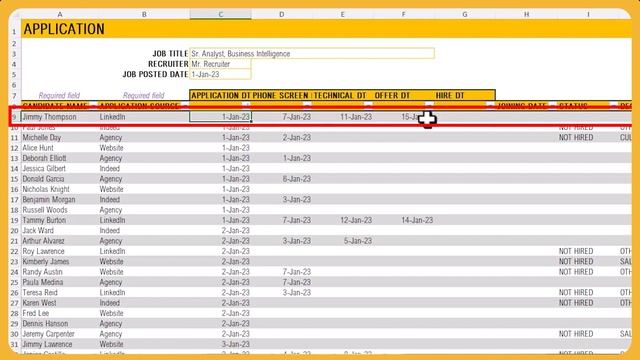Select column E header
The height and width of the screenshot is (360, 640).
click(x=342, y=14)
